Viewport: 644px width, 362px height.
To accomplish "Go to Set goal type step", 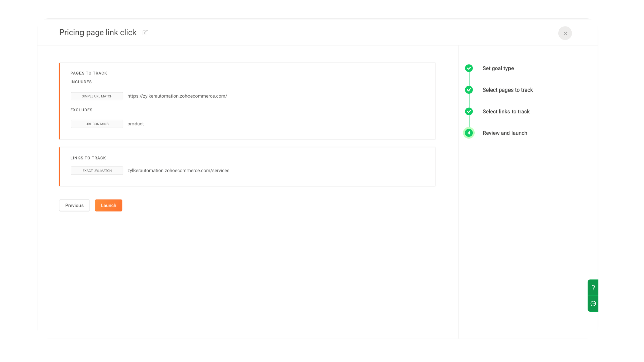I will tap(498, 68).
